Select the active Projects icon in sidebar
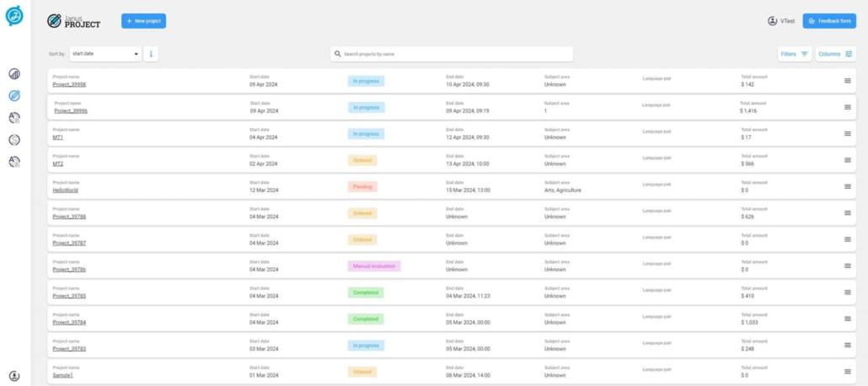Image resolution: width=868 pixels, height=386 pixels. pyautogui.click(x=14, y=96)
